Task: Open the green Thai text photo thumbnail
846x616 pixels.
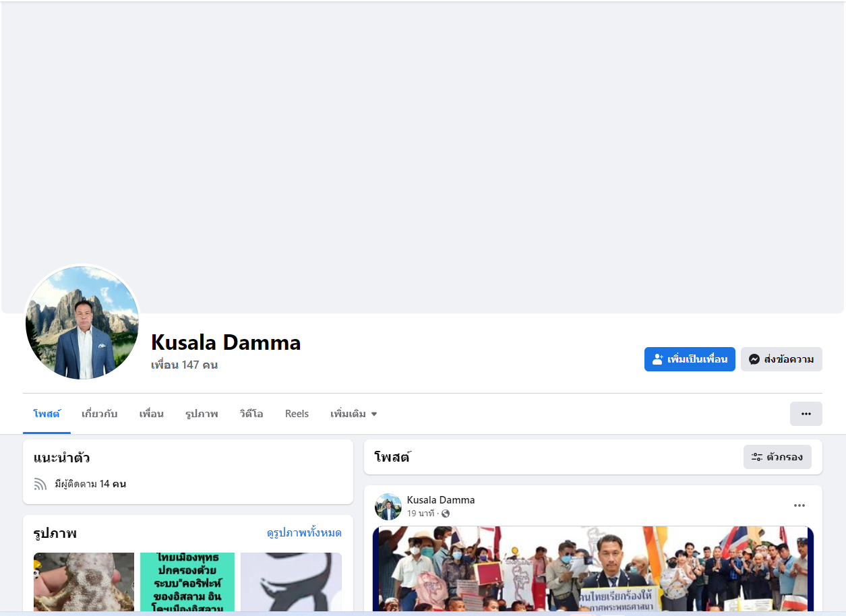Action: tap(187, 584)
